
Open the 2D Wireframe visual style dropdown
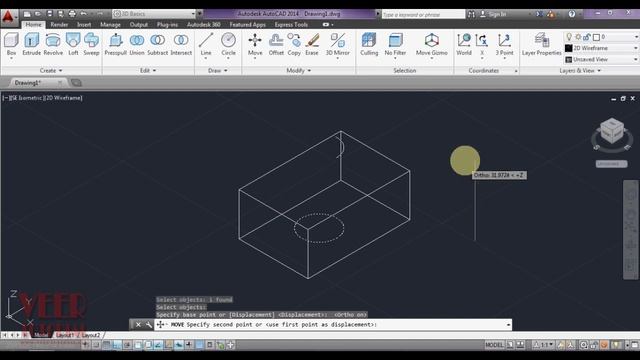pyautogui.click(x=601, y=48)
